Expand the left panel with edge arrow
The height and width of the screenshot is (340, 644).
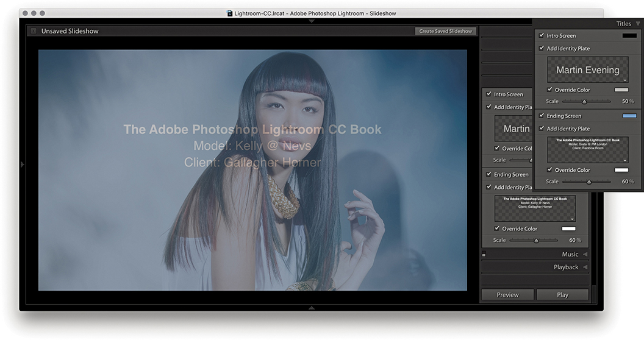click(x=23, y=164)
